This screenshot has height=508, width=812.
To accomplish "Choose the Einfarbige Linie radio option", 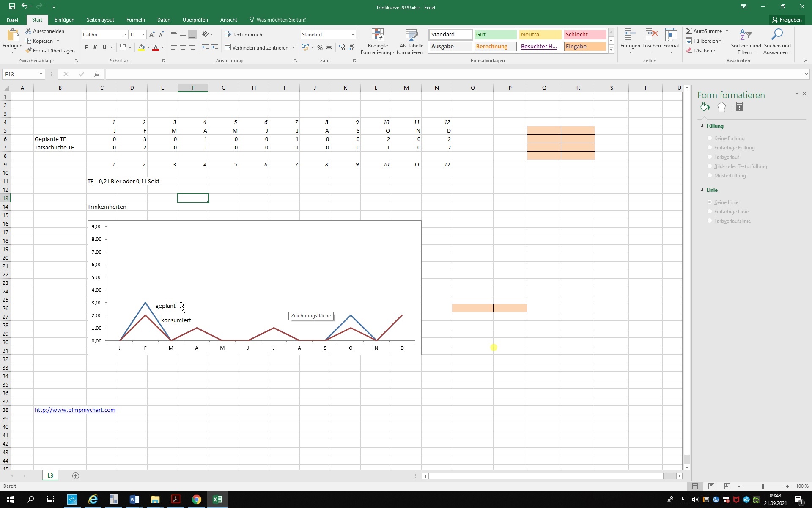I will click(710, 212).
